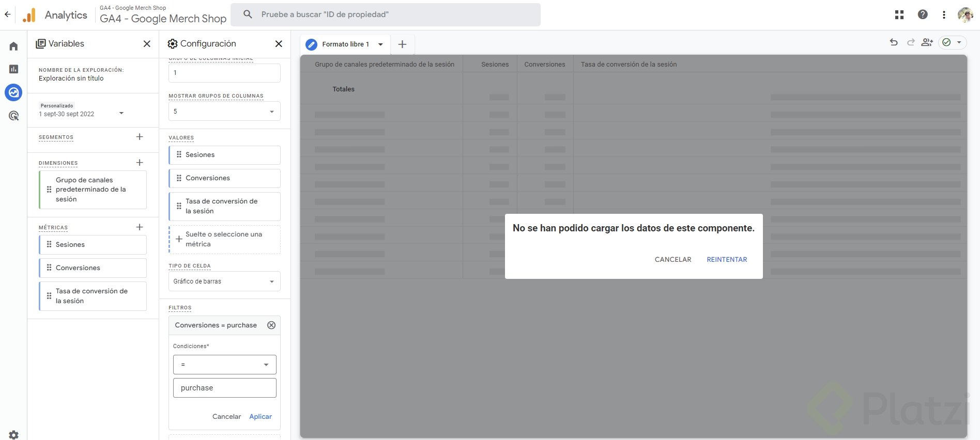The width and height of the screenshot is (980, 440).
Task: Click the 'Totales' row label
Action: (344, 89)
